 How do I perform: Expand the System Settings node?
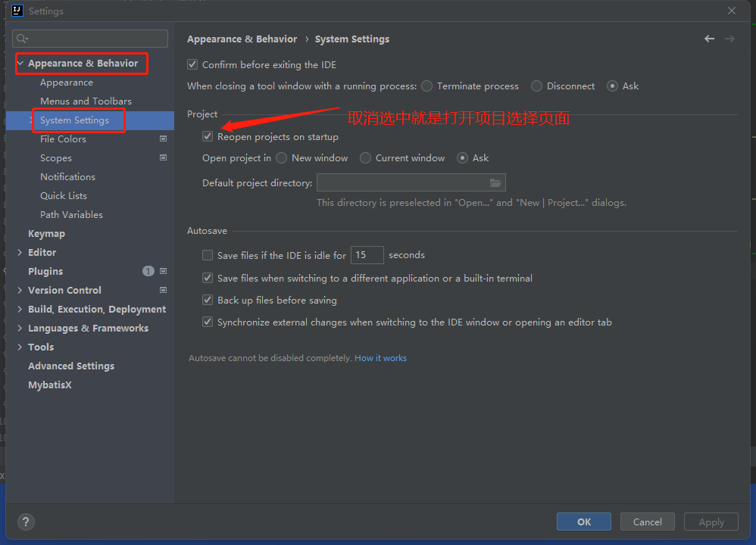point(31,120)
